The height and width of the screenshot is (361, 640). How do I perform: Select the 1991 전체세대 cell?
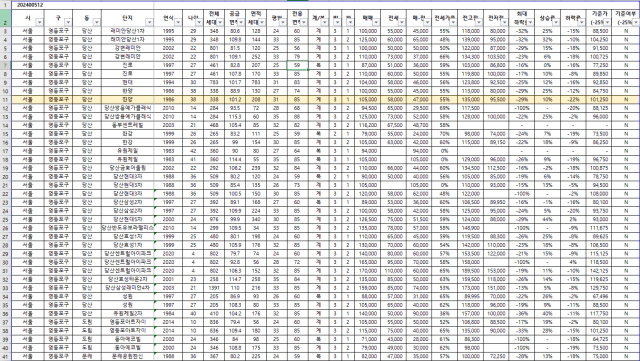point(214,288)
